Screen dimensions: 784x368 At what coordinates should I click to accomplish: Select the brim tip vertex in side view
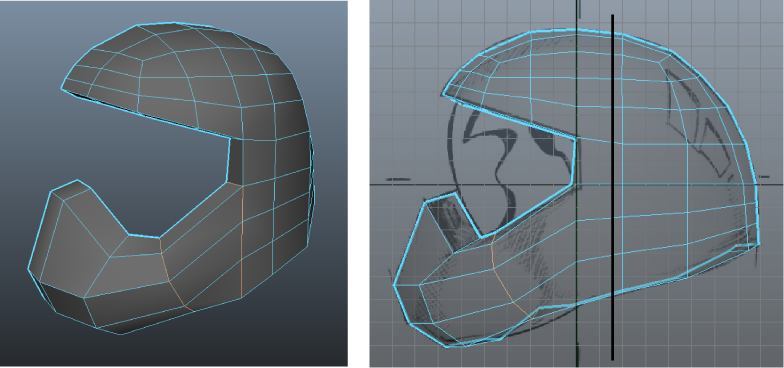pyautogui.click(x=443, y=94)
